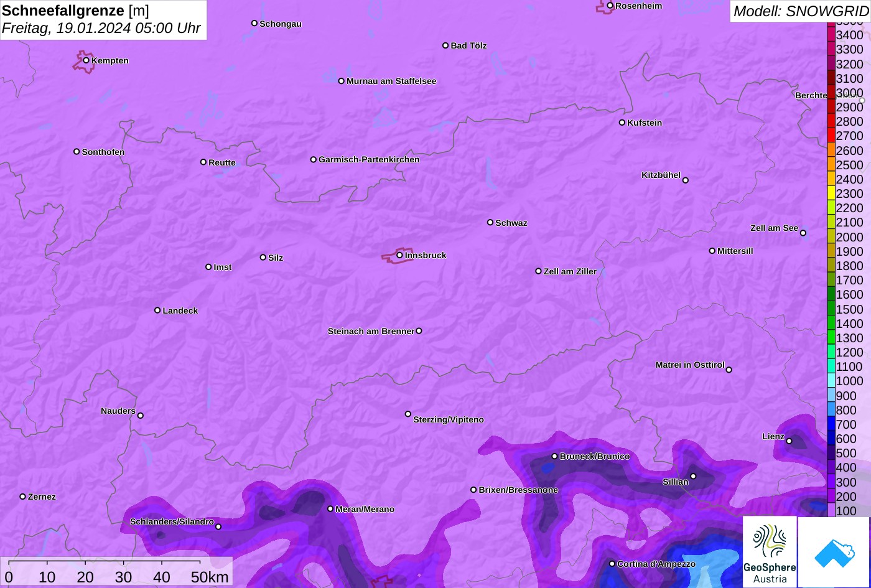The width and height of the screenshot is (871, 588).
Task: Click the 2300 m yellow legend swatch
Action: [x=831, y=193]
